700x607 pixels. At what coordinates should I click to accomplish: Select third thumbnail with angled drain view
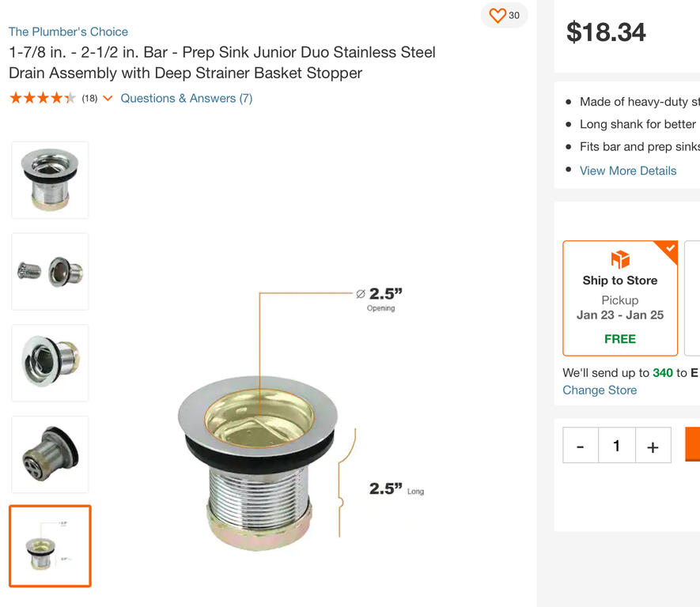(x=50, y=363)
